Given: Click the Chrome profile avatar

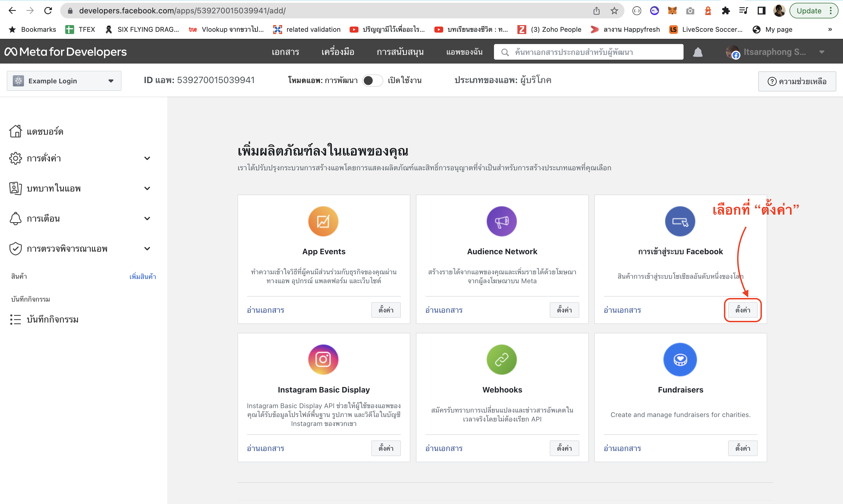Looking at the screenshot, I should (x=779, y=11).
